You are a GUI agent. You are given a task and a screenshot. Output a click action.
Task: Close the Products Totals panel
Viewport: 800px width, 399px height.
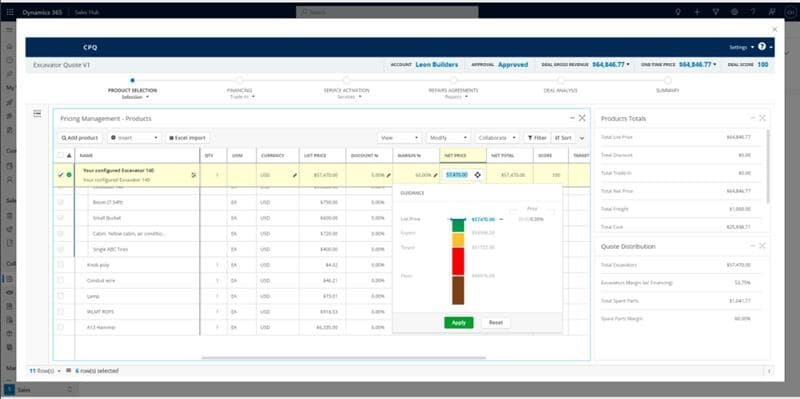pyautogui.click(x=762, y=118)
